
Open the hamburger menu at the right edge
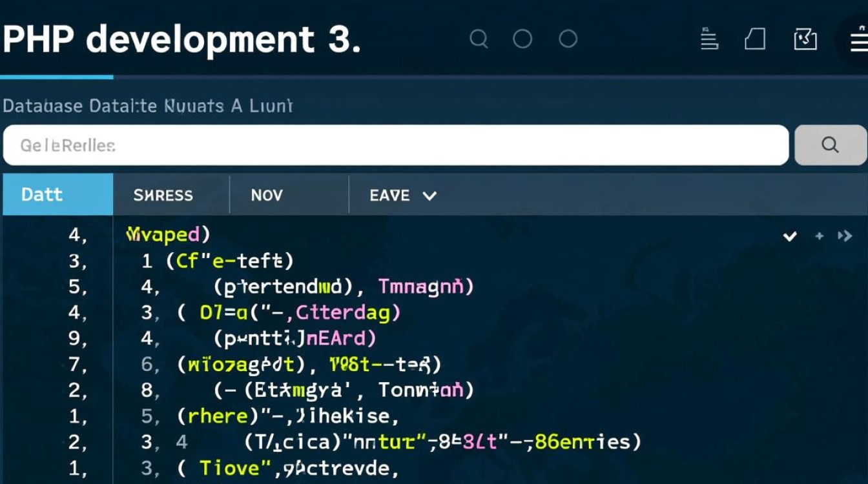pyautogui.click(x=858, y=40)
